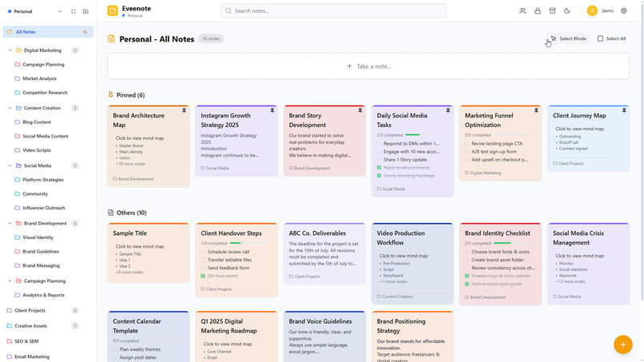Unpin the Client Journey Map note
This screenshot has width=644, height=362.
point(624,110)
